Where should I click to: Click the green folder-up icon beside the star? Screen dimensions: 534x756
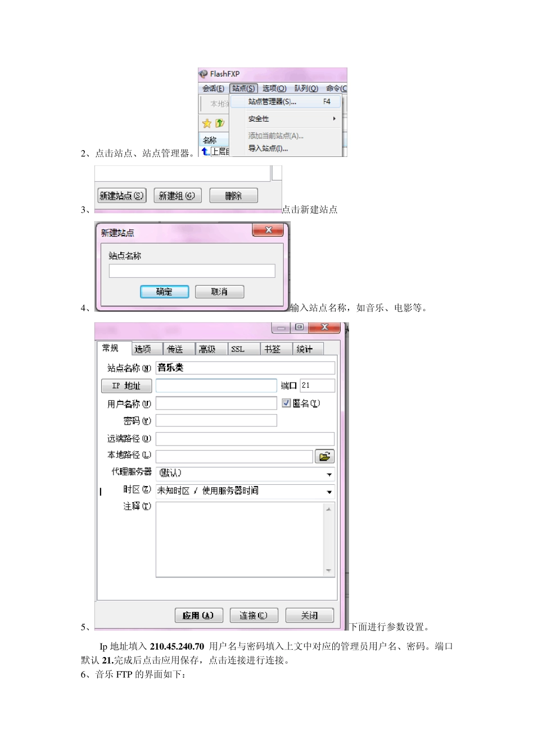[x=220, y=123]
